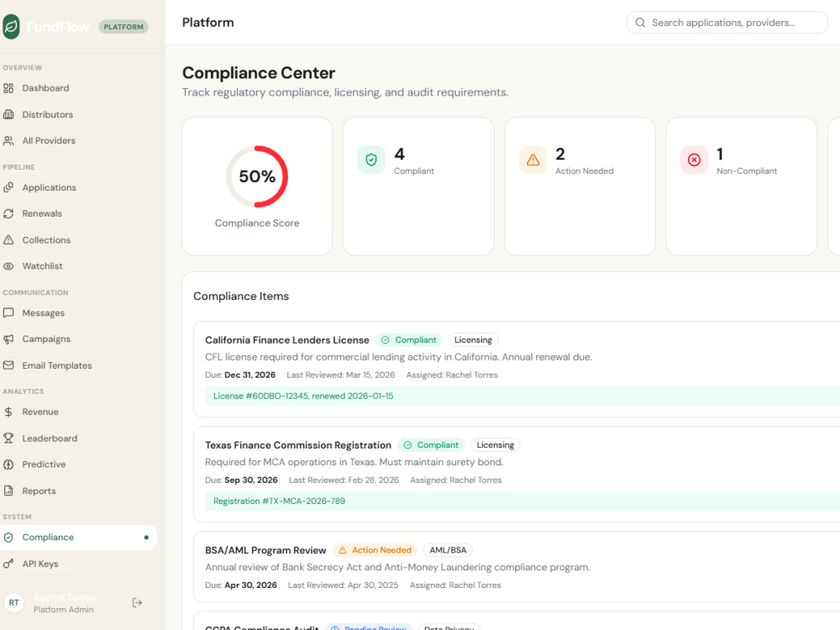Click Registration #TX-MCA-2026-789 note
Image resolution: width=840 pixels, height=630 pixels.
click(522, 501)
